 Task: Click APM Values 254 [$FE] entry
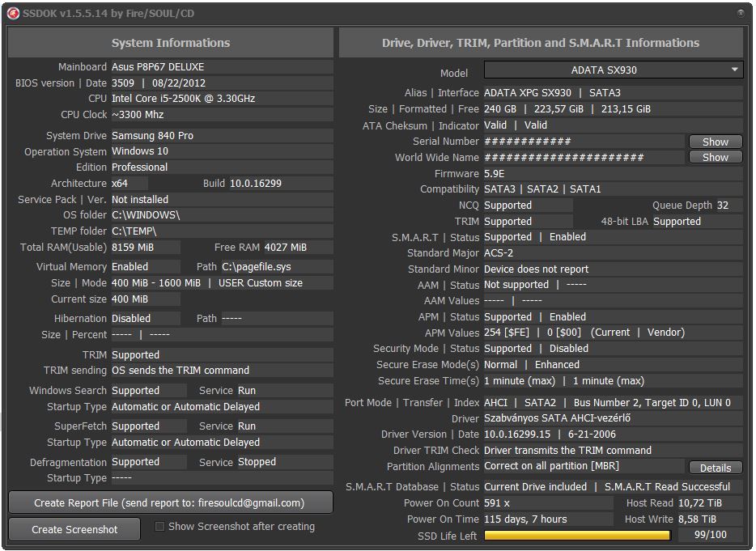point(506,333)
